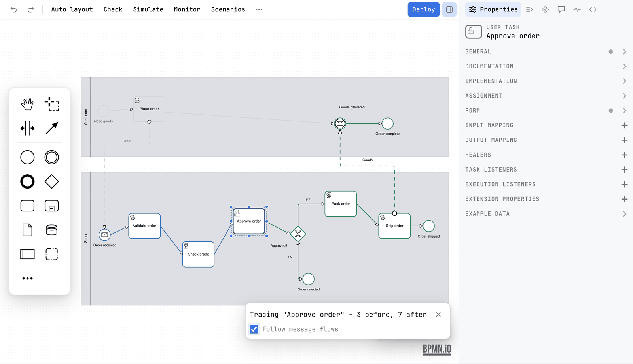Screen dimensions: 633x364
Task: Create a gateway diamond from the palette
Action: [52, 182]
